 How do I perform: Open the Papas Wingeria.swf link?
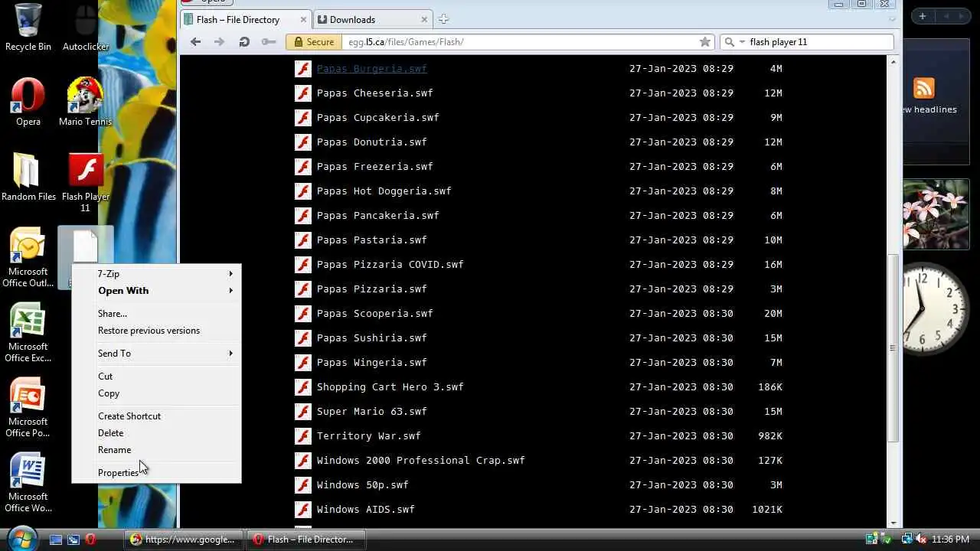[371, 362]
